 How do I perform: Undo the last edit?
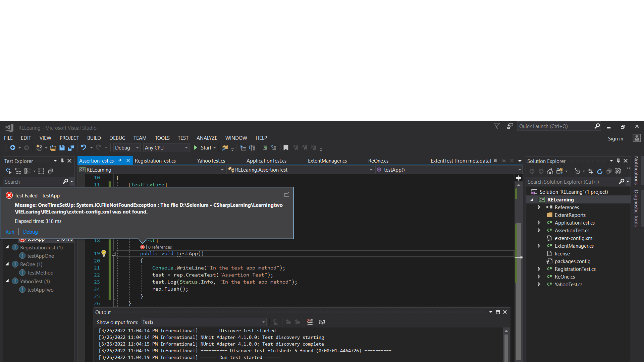pyautogui.click(x=84, y=147)
